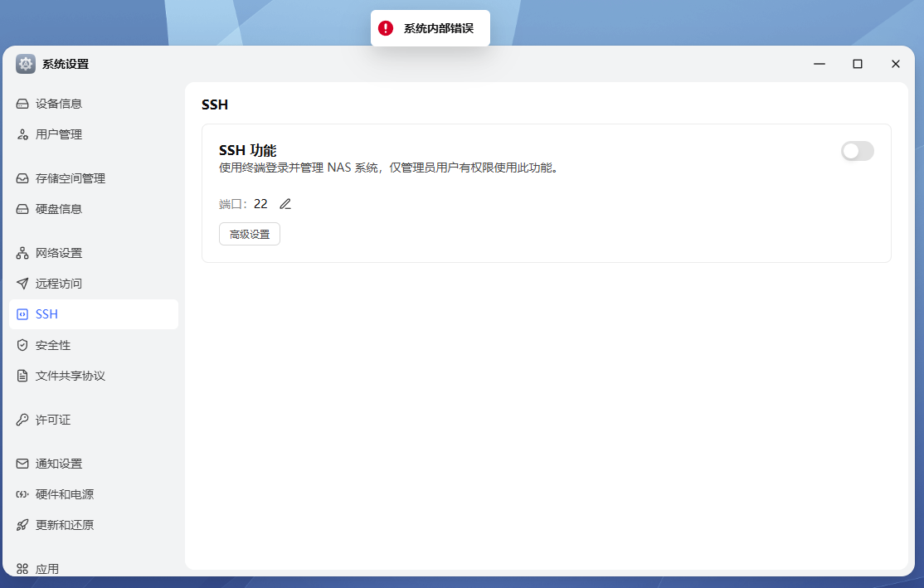Click the 许可证 key icon
Screen dimensions: 924x588
click(x=22, y=419)
